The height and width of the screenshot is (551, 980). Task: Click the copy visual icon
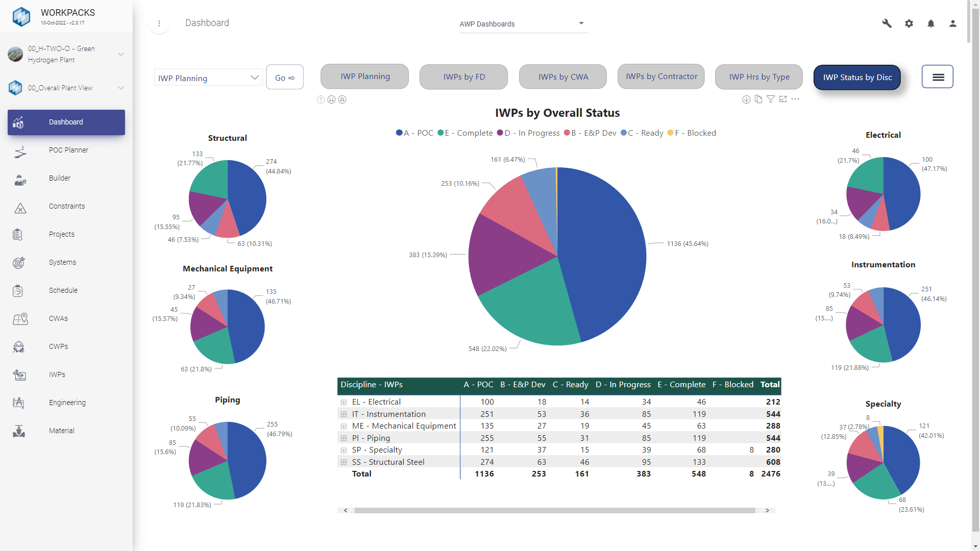click(758, 99)
